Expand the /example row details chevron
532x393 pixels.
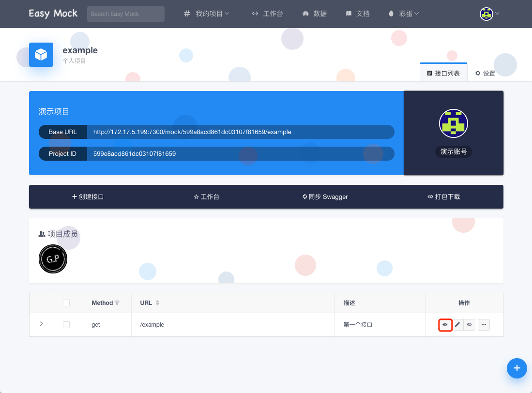coord(42,324)
